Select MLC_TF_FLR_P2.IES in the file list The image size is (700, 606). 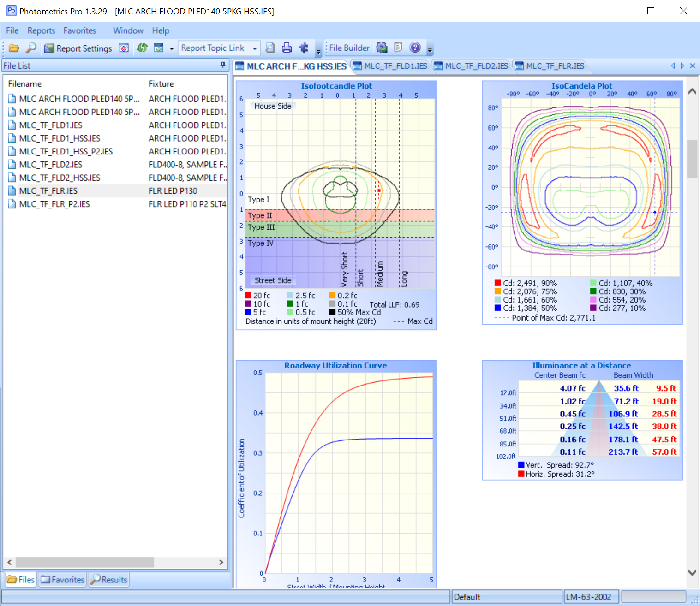(54, 204)
